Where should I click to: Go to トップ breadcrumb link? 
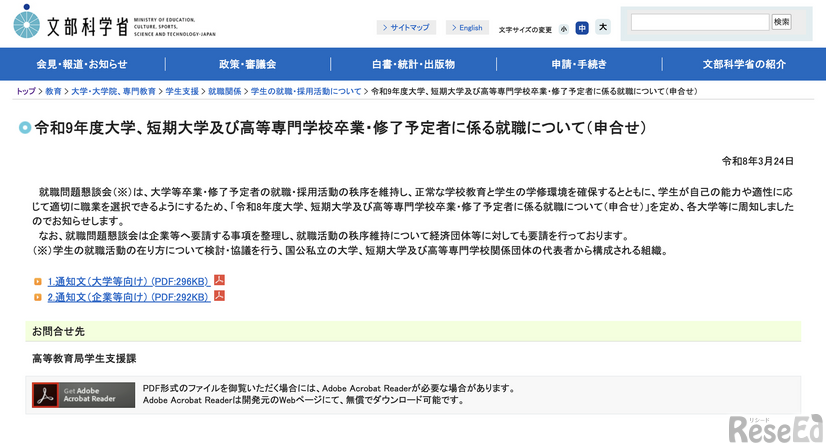click(25, 91)
